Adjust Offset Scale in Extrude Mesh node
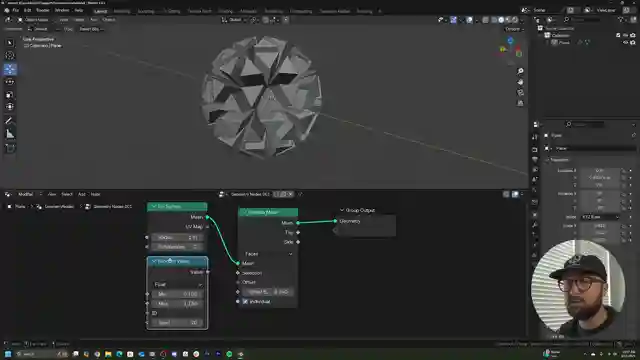Viewport: 640px width, 360px height. coord(268,292)
